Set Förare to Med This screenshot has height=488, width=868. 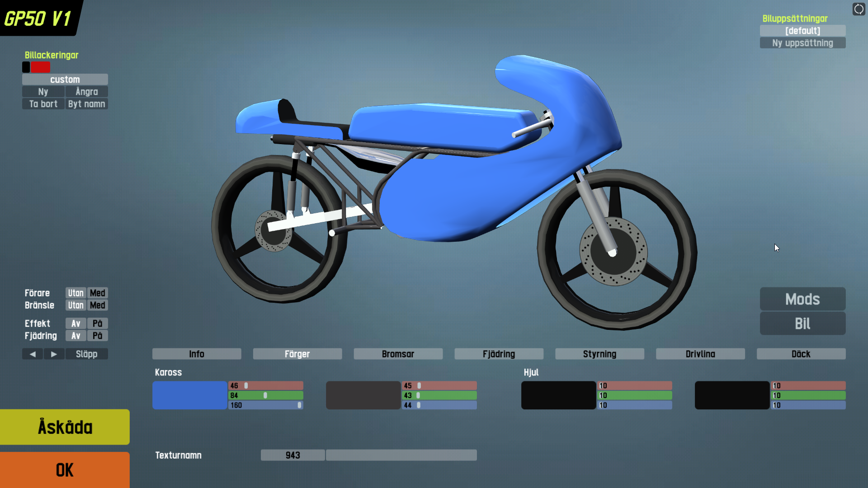pyautogui.click(x=97, y=293)
